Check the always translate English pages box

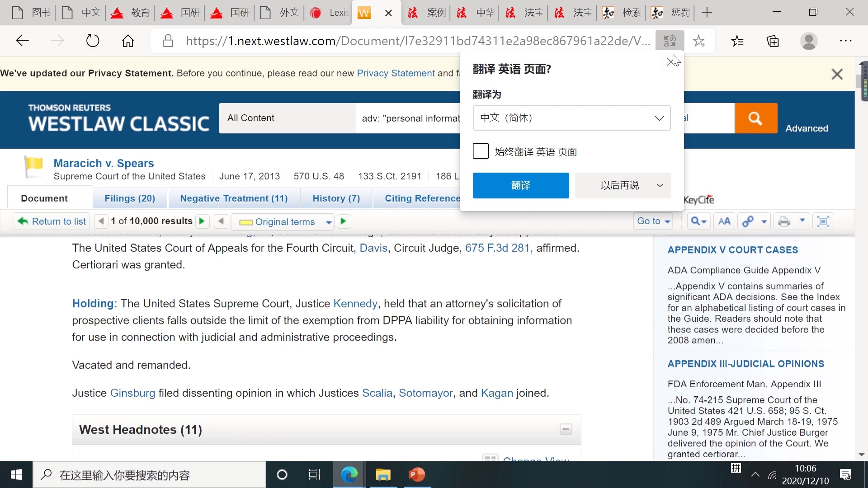(x=481, y=151)
